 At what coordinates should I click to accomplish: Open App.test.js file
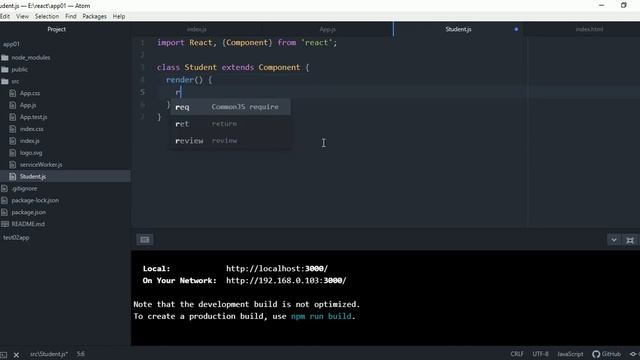pos(33,117)
